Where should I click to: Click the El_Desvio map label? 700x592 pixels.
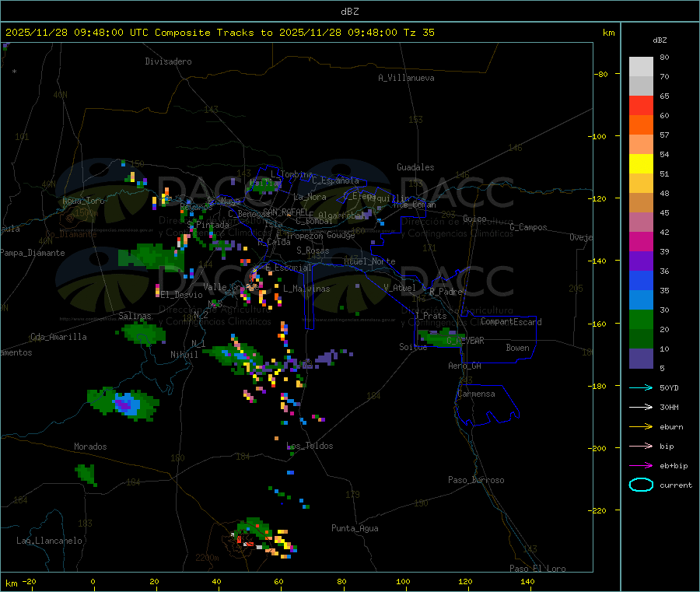181,295
